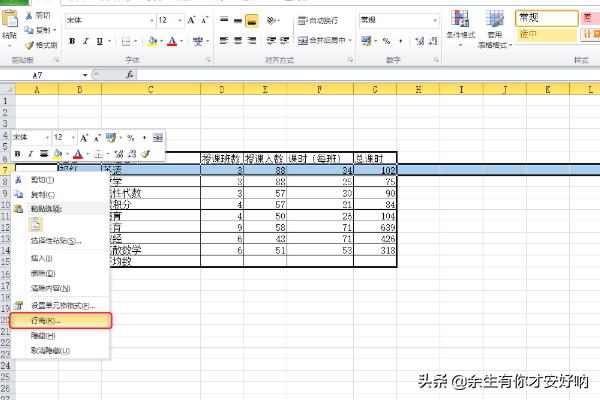600x400 pixels.
Task: Choose 删除(D) from the context menu
Action: [x=60, y=273]
